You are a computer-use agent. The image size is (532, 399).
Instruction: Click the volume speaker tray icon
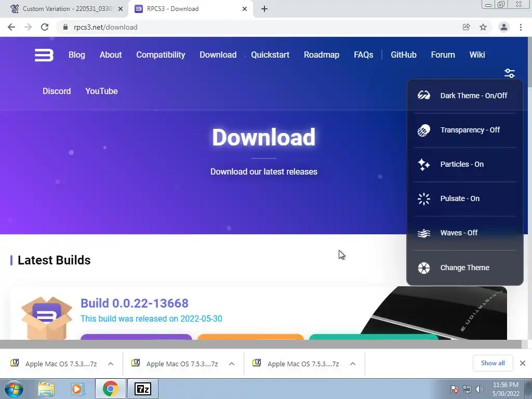(x=480, y=389)
